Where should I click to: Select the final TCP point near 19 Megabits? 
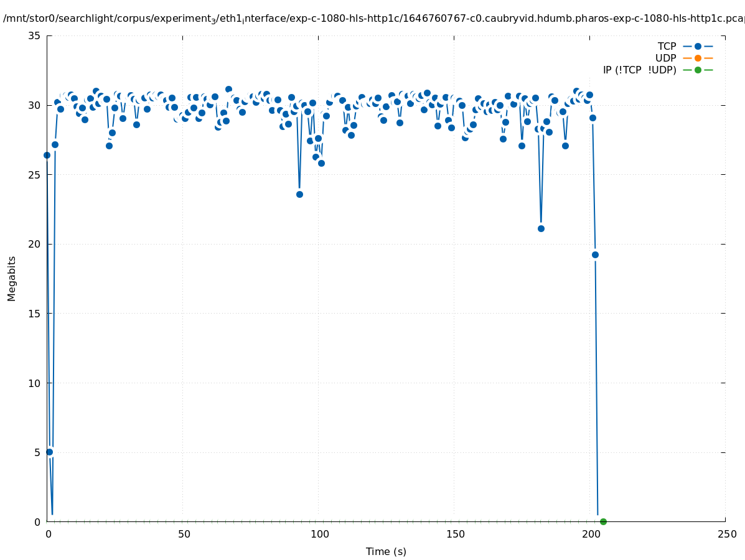pyautogui.click(x=595, y=254)
